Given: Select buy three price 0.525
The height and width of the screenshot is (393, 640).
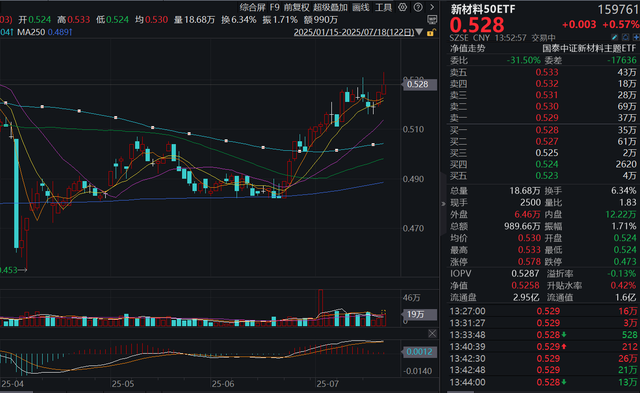Looking at the screenshot, I should 547,153.
